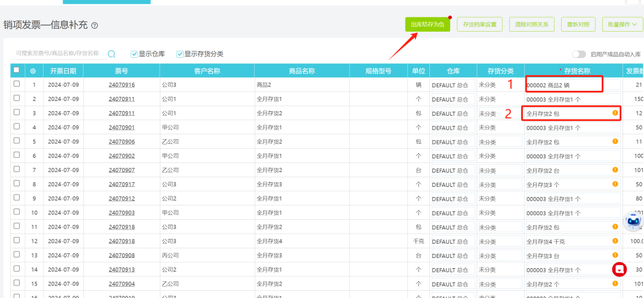644x298 pixels.
Task: Click 存货名称 field in row 12 全月存货4 千克
Action: (573, 242)
